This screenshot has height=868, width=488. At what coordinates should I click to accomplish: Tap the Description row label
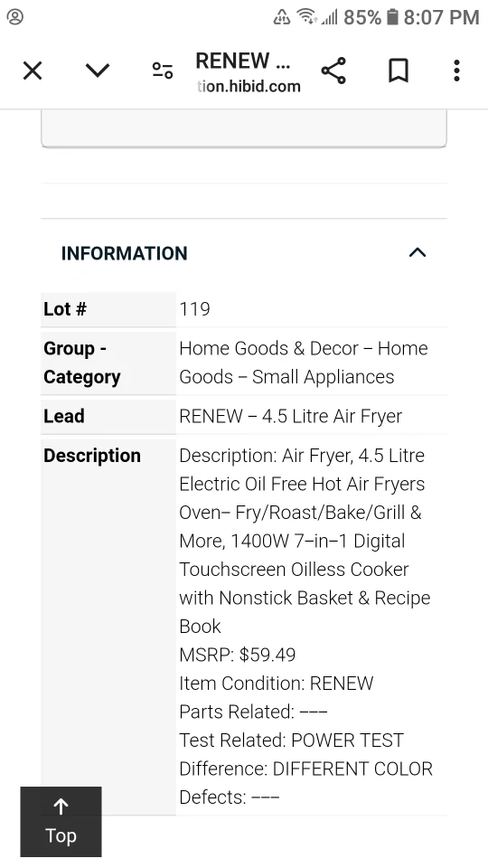click(92, 456)
